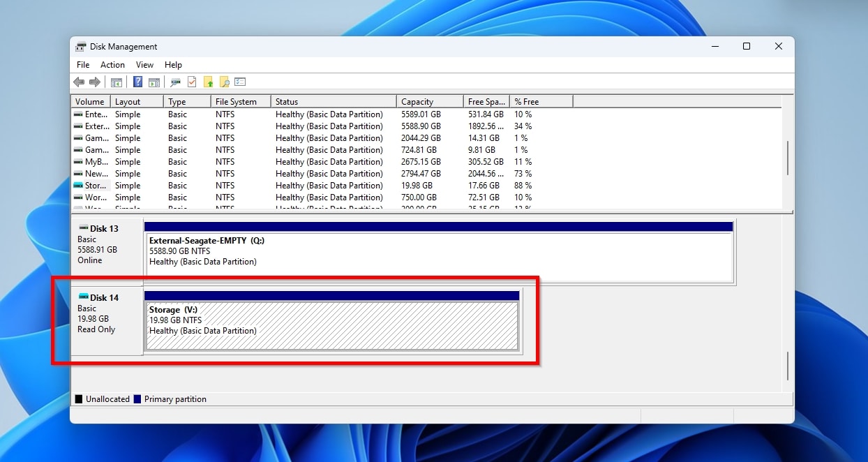Click the drive icon beside MyB... volume
868x462 pixels.
(78, 162)
